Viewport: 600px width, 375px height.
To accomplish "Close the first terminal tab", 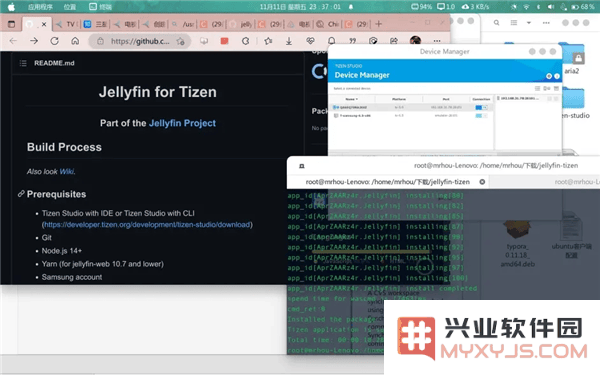I will [x=482, y=182].
